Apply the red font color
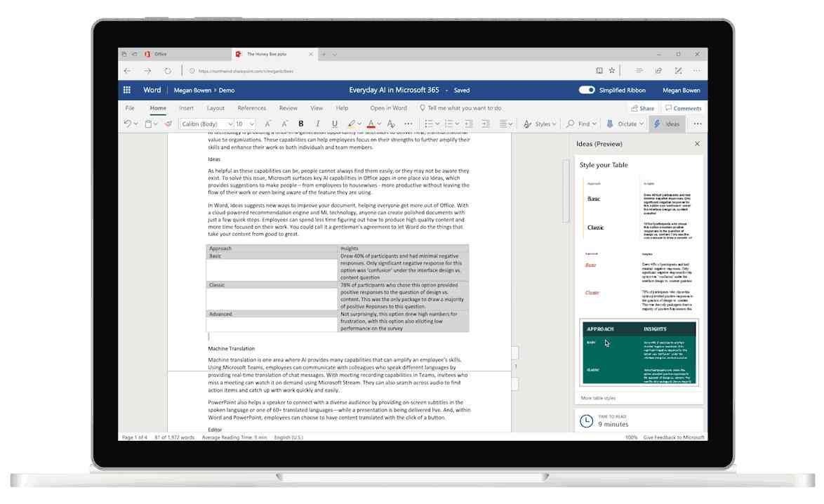Viewport: 824px width, 504px height. point(371,124)
